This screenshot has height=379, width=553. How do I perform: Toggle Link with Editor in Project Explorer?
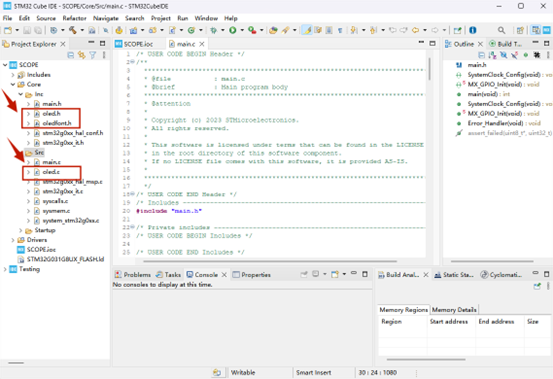click(81, 55)
